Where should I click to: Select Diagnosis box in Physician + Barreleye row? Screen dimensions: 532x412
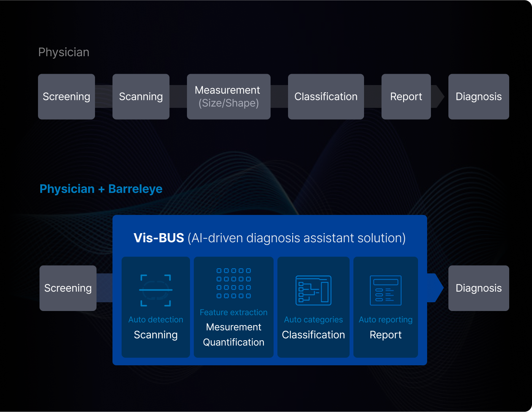tap(479, 288)
